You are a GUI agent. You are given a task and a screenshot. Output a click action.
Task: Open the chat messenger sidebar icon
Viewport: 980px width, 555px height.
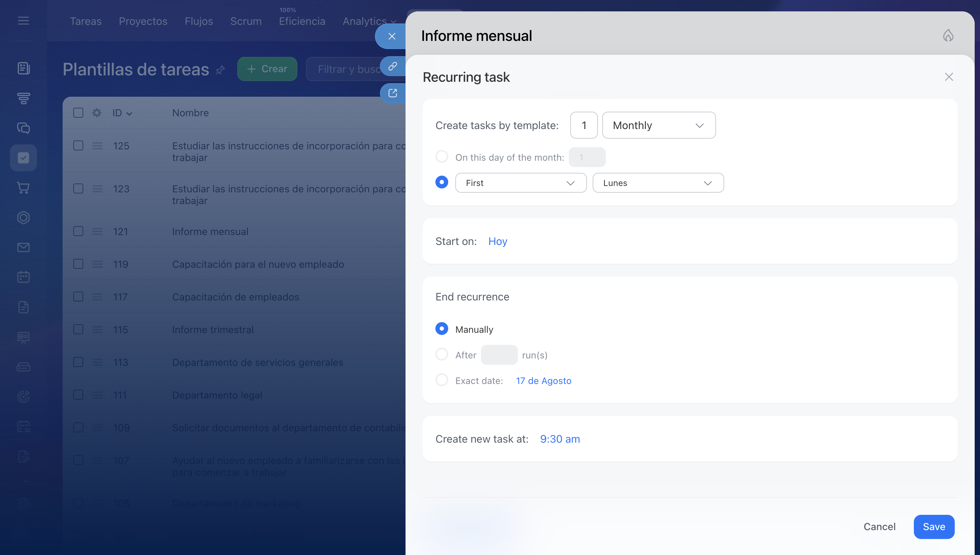point(23,128)
